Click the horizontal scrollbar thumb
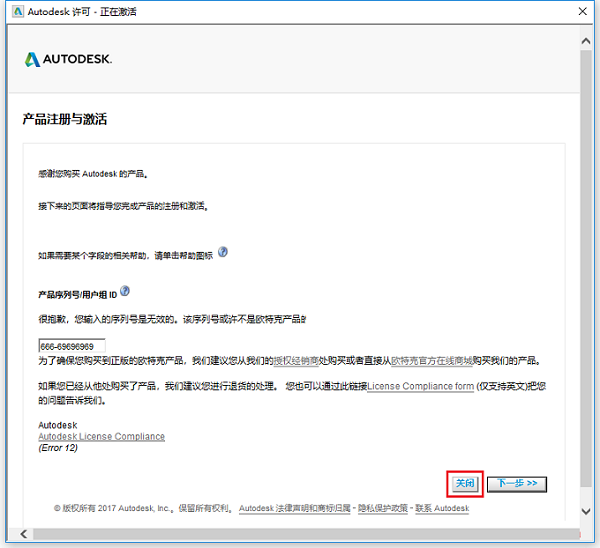This screenshot has width=600, height=548. coord(306,534)
